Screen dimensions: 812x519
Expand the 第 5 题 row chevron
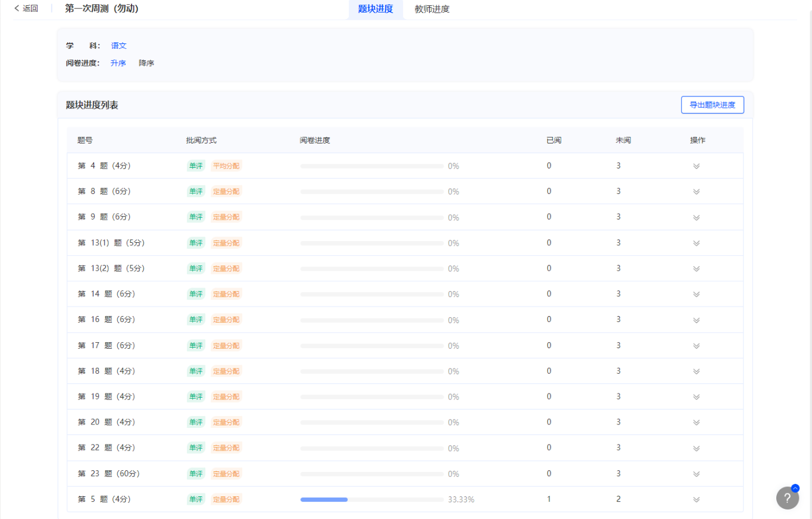point(696,499)
